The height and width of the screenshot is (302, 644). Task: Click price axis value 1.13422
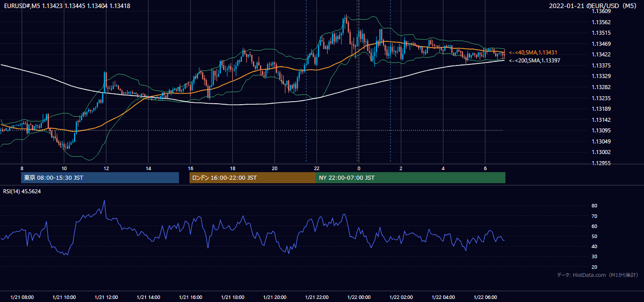tap(601, 55)
